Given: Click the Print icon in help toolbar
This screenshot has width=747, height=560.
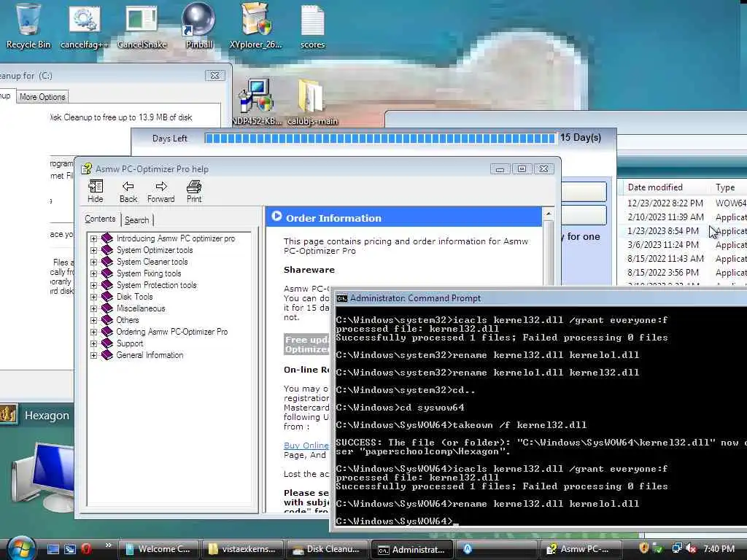Looking at the screenshot, I should click(194, 191).
